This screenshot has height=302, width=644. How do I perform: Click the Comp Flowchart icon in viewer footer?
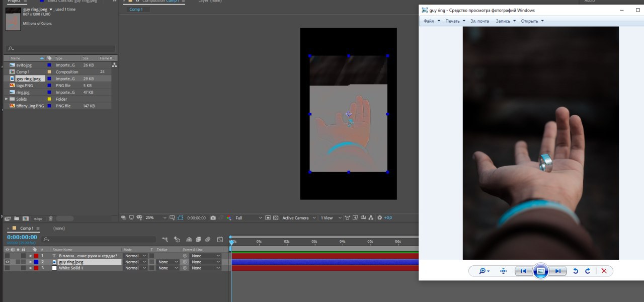click(x=371, y=218)
